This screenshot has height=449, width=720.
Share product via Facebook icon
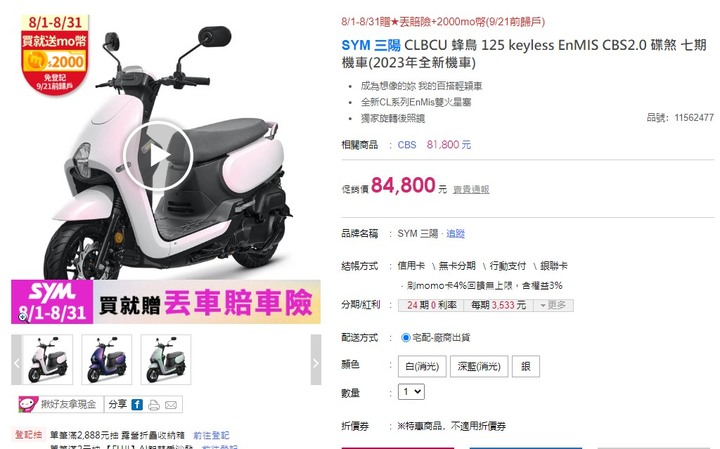137,404
